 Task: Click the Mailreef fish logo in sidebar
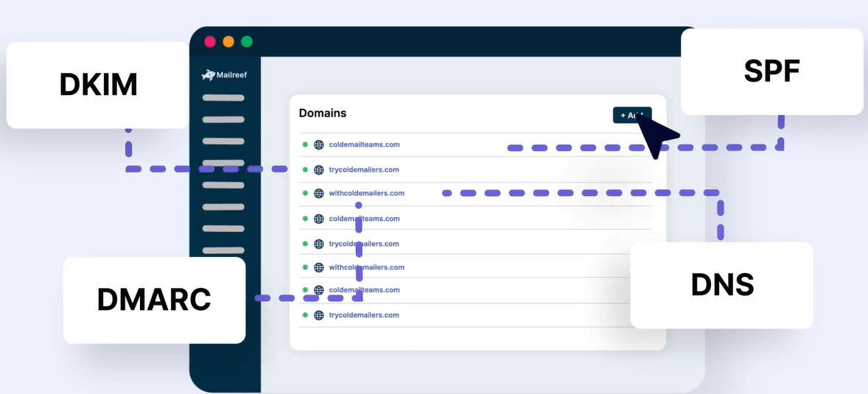click(x=208, y=74)
